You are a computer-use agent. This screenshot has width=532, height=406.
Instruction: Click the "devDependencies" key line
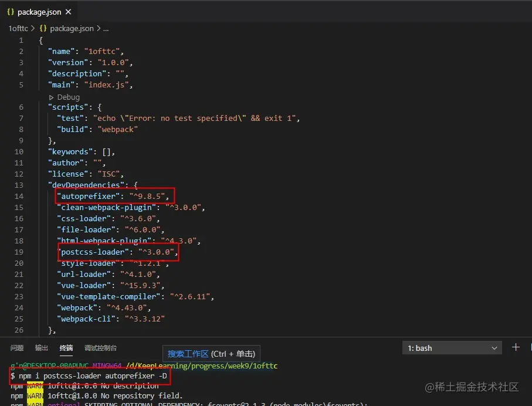[x=93, y=185]
